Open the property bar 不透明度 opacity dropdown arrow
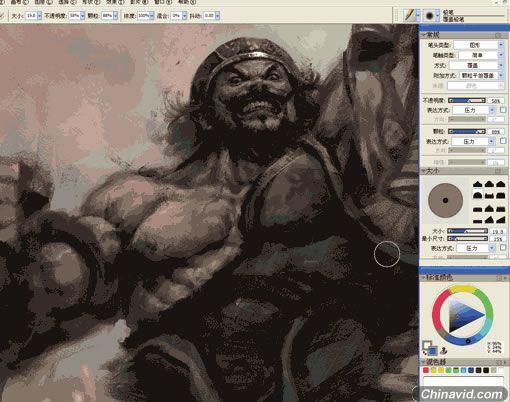The image size is (510, 402). click(82, 15)
